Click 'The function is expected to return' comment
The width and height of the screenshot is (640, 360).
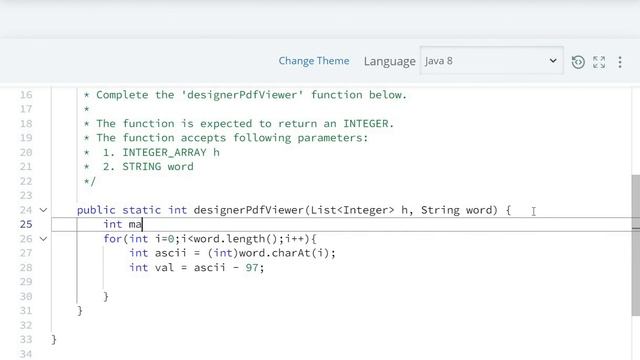pos(245,123)
